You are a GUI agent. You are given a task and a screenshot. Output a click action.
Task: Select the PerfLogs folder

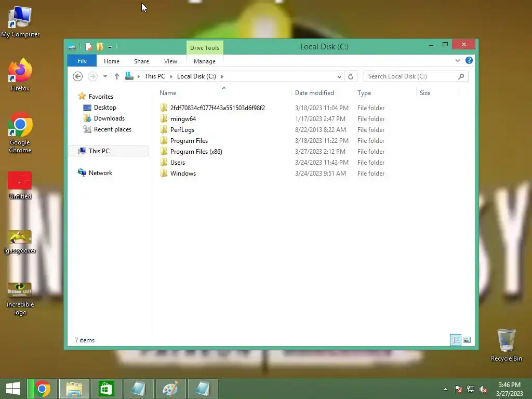pos(177,129)
